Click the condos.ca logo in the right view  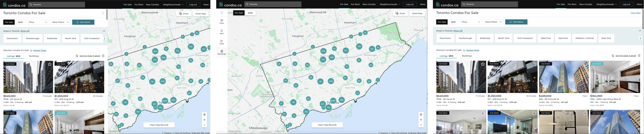click(x=447, y=5)
